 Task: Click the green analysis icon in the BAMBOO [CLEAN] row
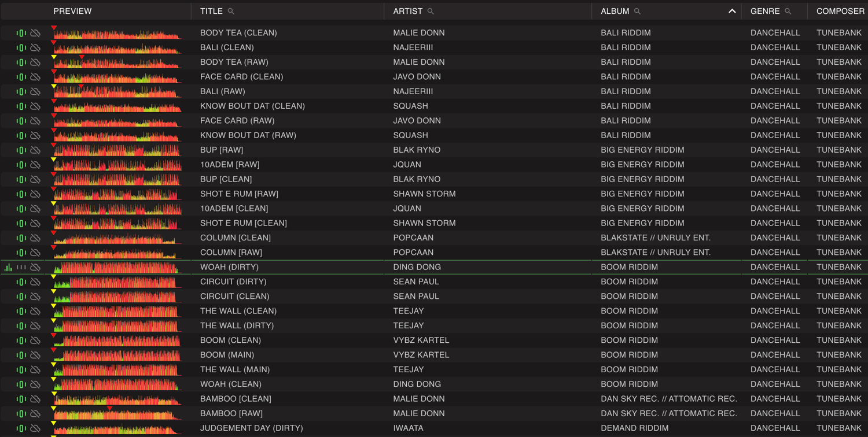pos(21,399)
